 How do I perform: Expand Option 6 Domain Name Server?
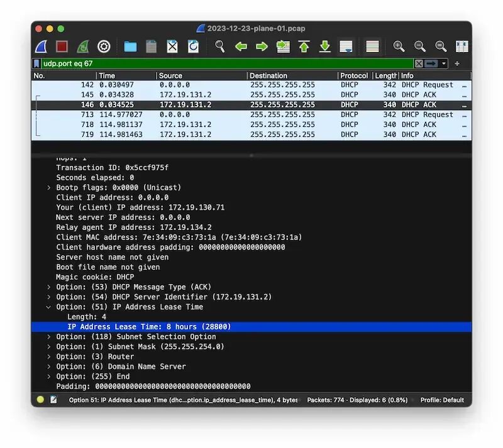[49, 366]
